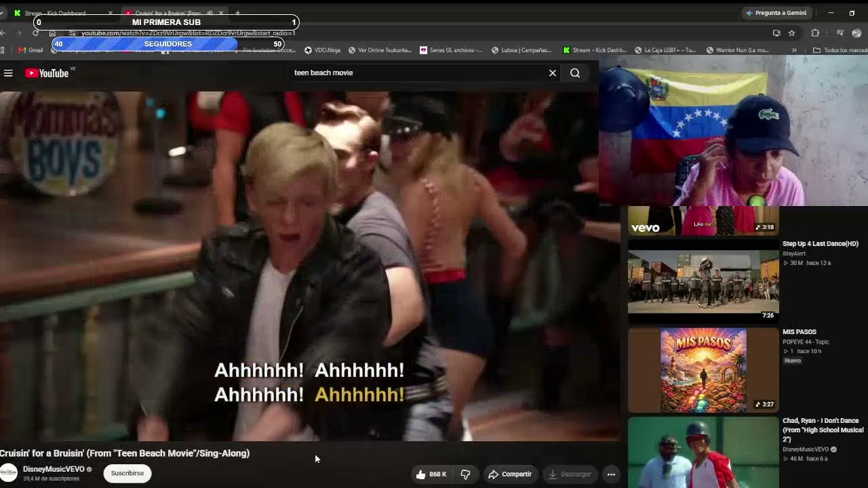Close the Cruisin' for a Bruisin' tab

[220, 13]
